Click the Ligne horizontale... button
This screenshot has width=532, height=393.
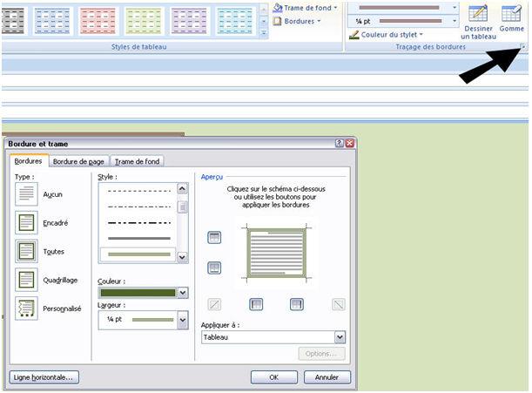click(44, 377)
